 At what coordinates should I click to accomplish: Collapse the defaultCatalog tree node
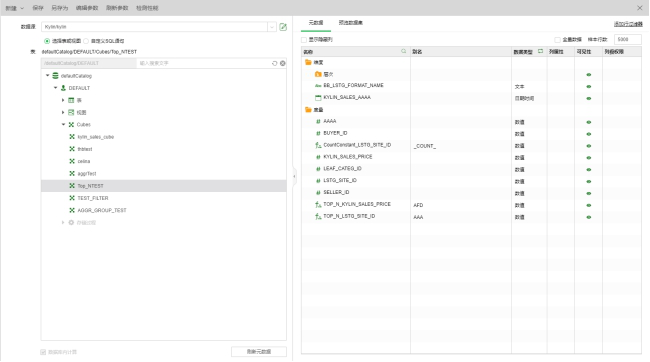[x=48, y=75]
